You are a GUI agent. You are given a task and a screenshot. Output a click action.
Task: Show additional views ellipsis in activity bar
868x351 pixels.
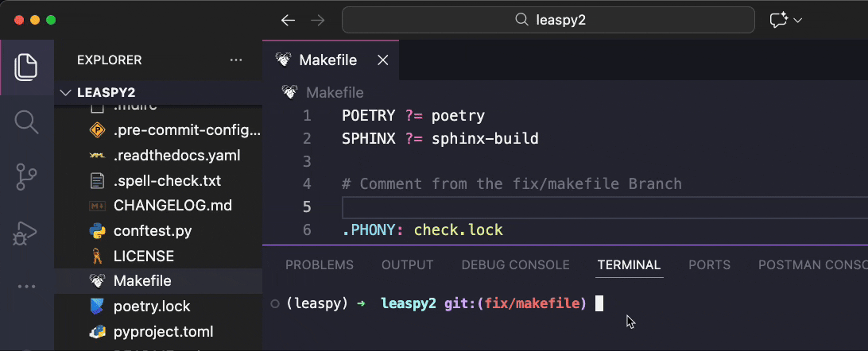click(26, 287)
